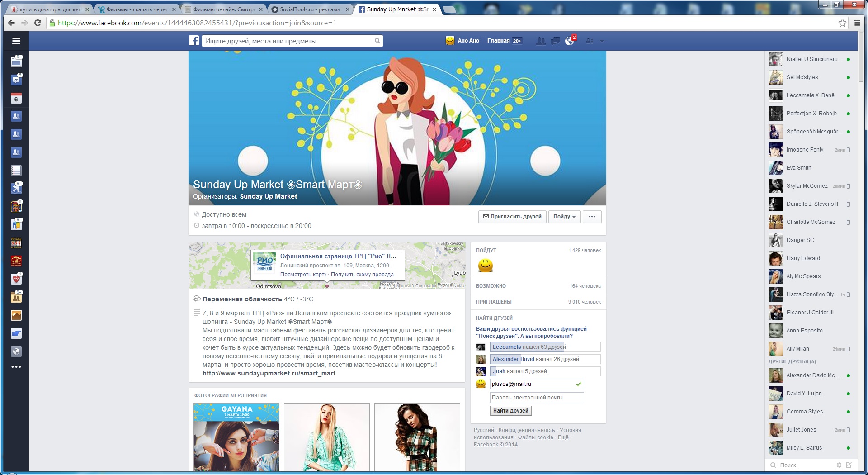Viewport: 868px width, 475px height.
Task: Click Найти друзей button
Action: (511, 411)
